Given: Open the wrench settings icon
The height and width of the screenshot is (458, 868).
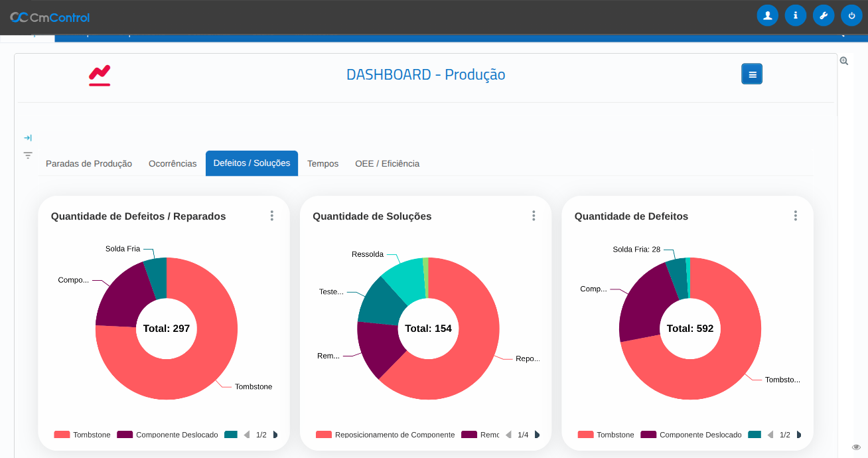Looking at the screenshot, I should coord(824,16).
